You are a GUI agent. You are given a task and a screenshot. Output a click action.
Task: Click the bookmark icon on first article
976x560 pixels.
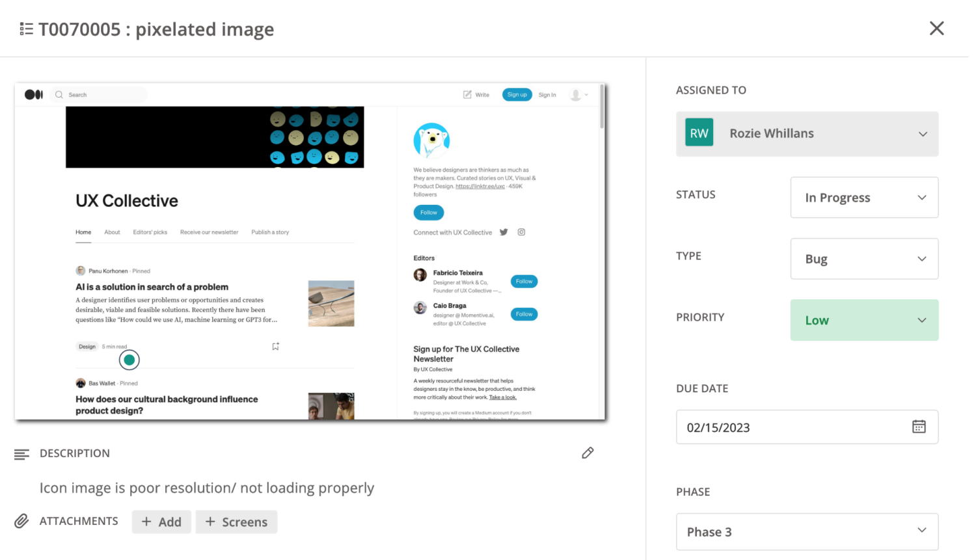(x=275, y=347)
